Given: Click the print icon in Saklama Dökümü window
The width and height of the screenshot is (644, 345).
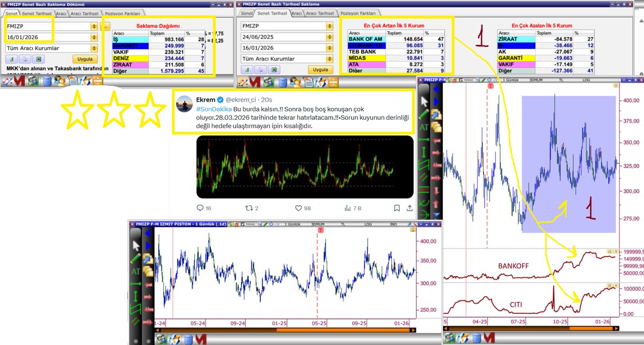Looking at the screenshot, I should coord(25,59).
